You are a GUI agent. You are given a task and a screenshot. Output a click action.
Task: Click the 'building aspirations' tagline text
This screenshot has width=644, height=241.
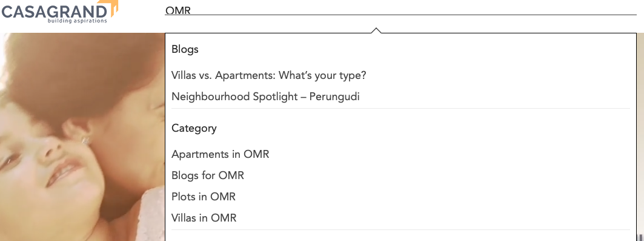pyautogui.click(x=77, y=21)
